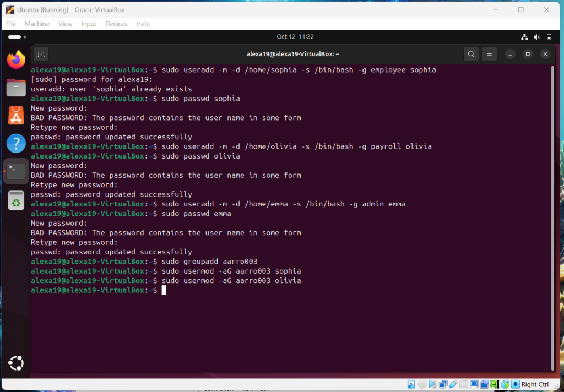Open the Trash from the dock
The image size is (564, 392).
click(x=16, y=200)
